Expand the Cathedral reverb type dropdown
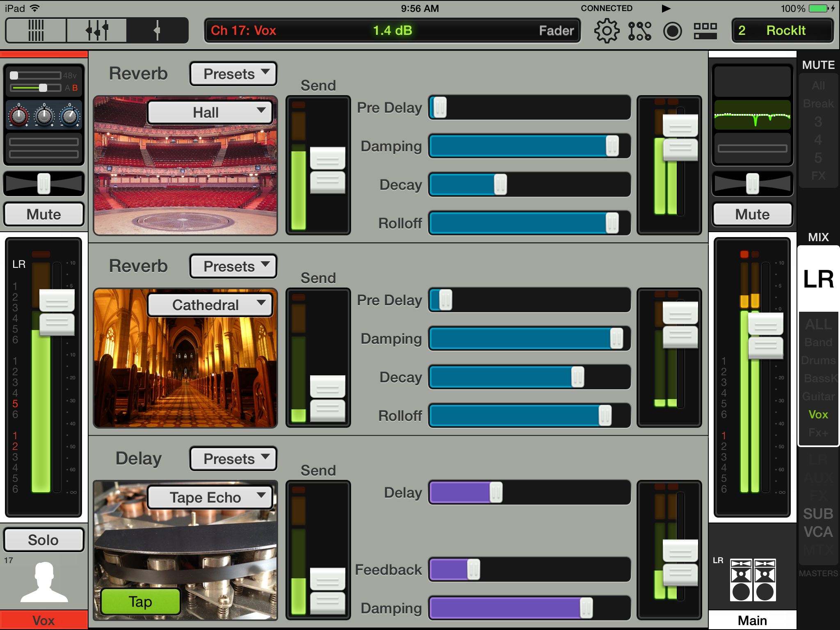Viewport: 840px width, 630px height. 210,305
